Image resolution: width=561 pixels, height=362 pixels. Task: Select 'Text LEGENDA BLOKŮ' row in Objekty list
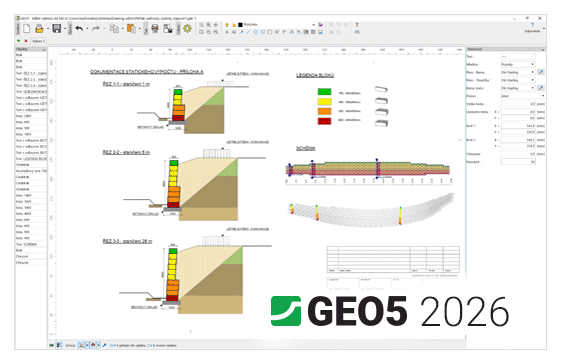pyautogui.click(x=31, y=158)
